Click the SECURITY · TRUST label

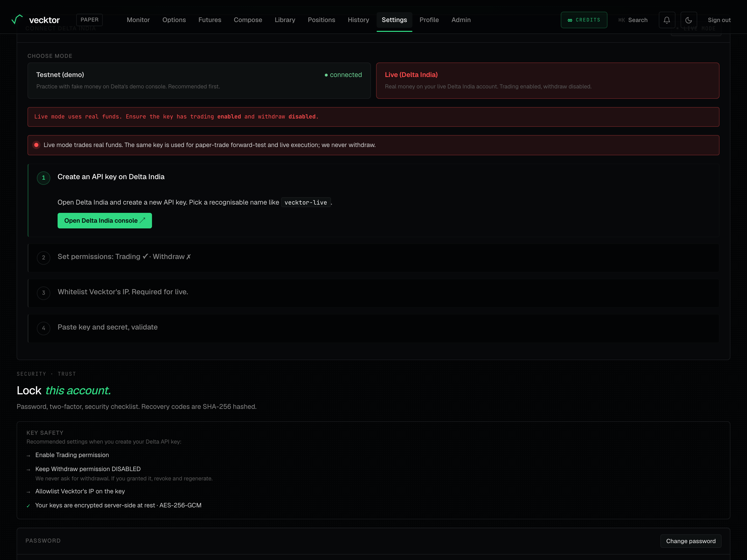point(46,374)
